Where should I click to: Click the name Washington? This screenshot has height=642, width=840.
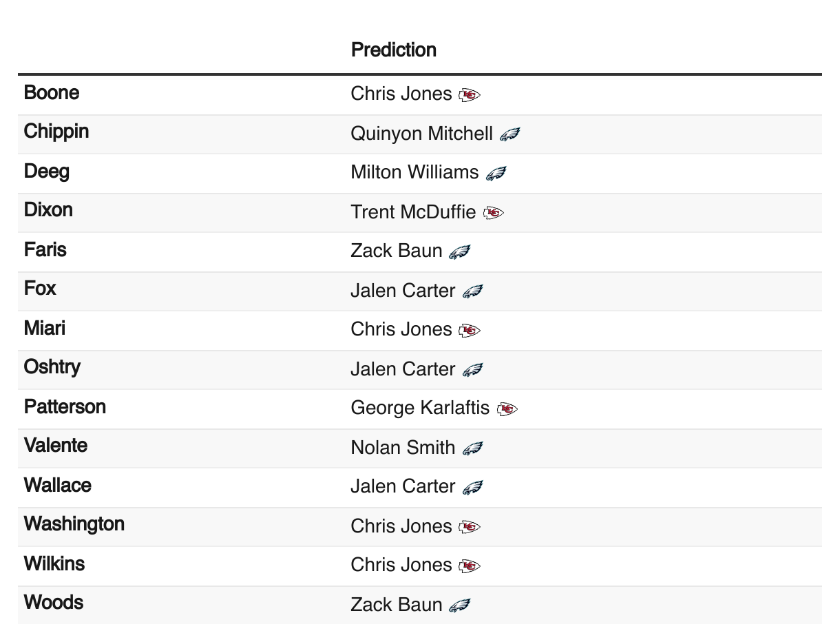tap(74, 524)
